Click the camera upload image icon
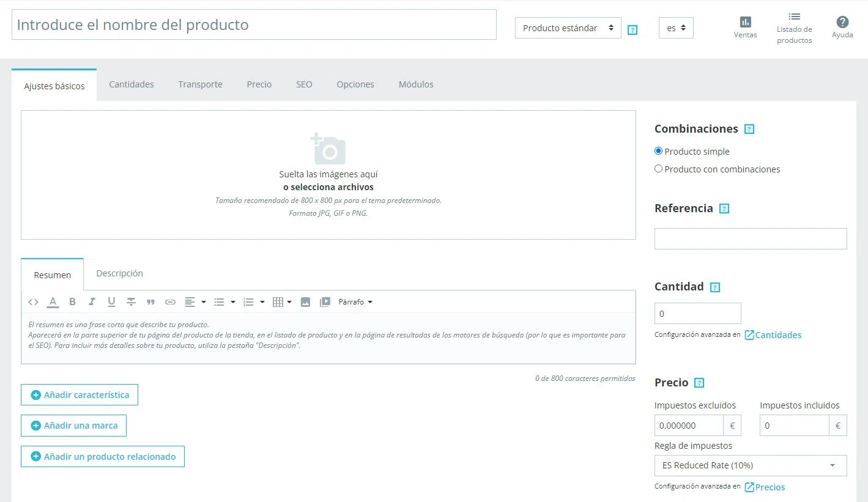 328,149
